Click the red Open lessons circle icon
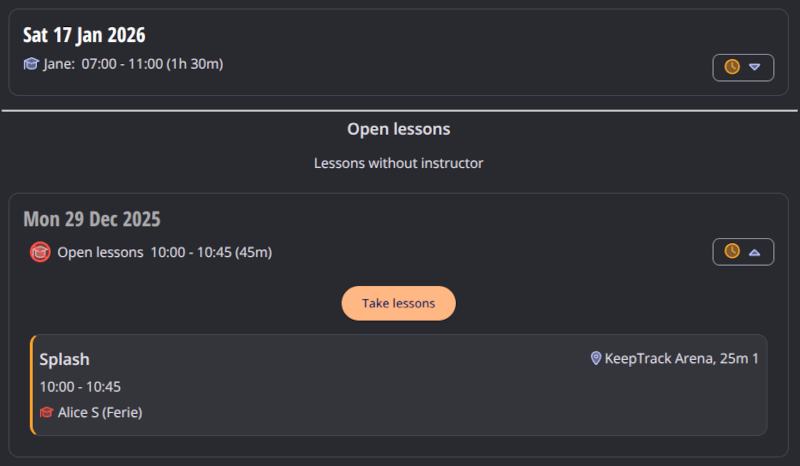The height and width of the screenshot is (466, 800). 40,252
